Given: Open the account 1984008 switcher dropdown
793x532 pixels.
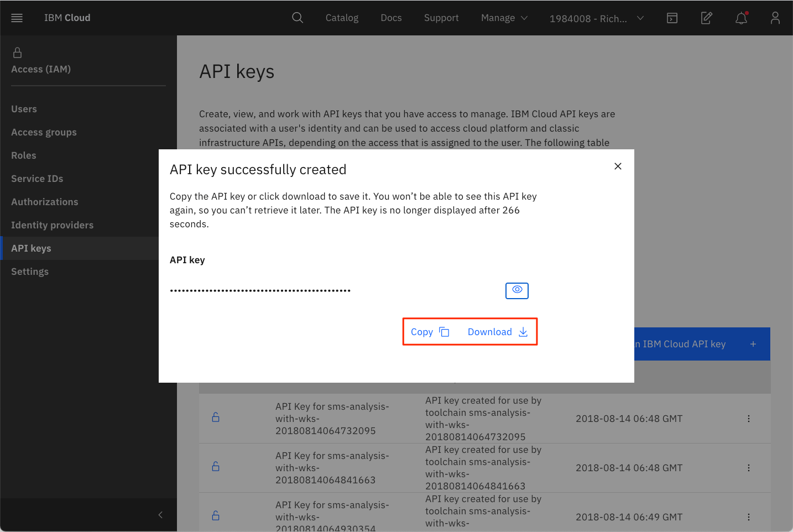Looking at the screenshot, I should [597, 18].
